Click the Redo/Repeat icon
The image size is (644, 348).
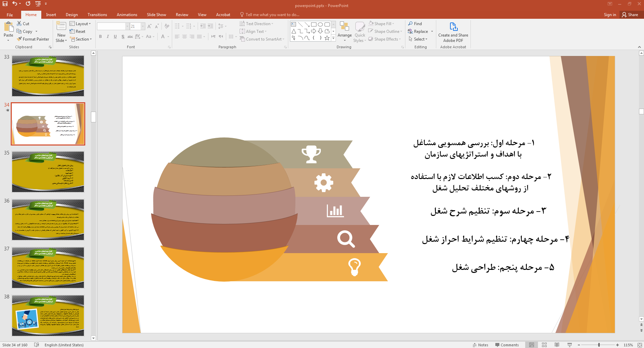point(28,4)
